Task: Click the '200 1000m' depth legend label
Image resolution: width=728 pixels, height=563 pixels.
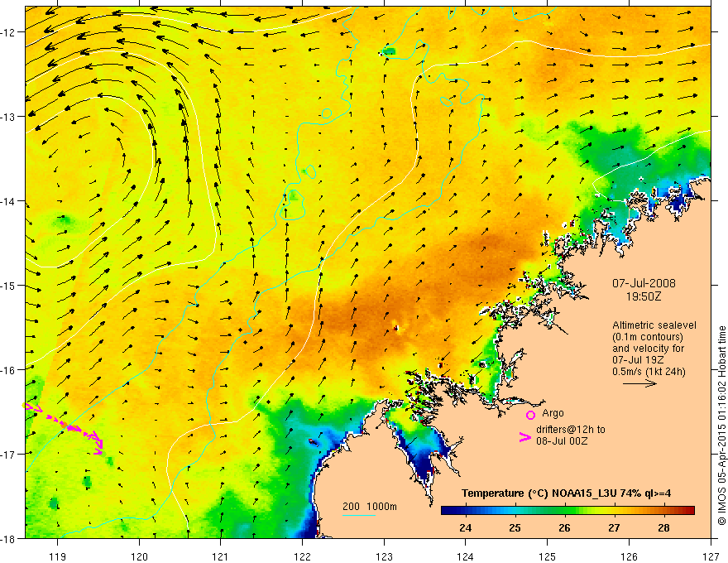Action: pyautogui.click(x=370, y=507)
